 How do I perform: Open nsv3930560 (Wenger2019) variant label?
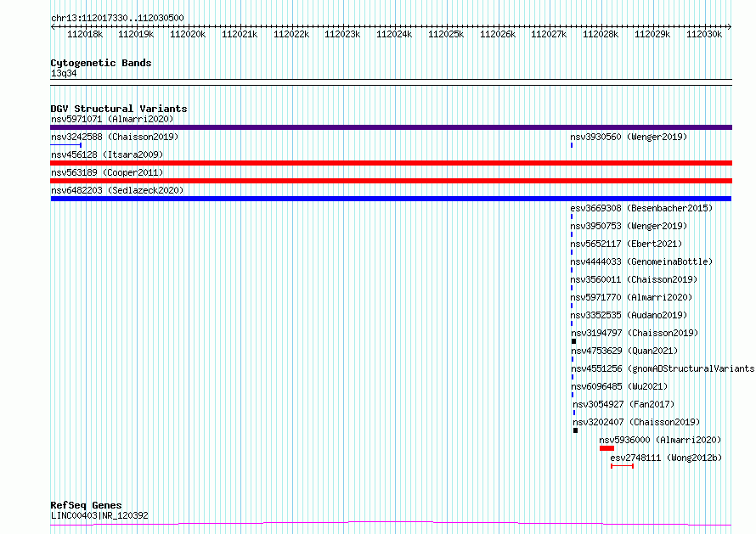[x=629, y=137]
